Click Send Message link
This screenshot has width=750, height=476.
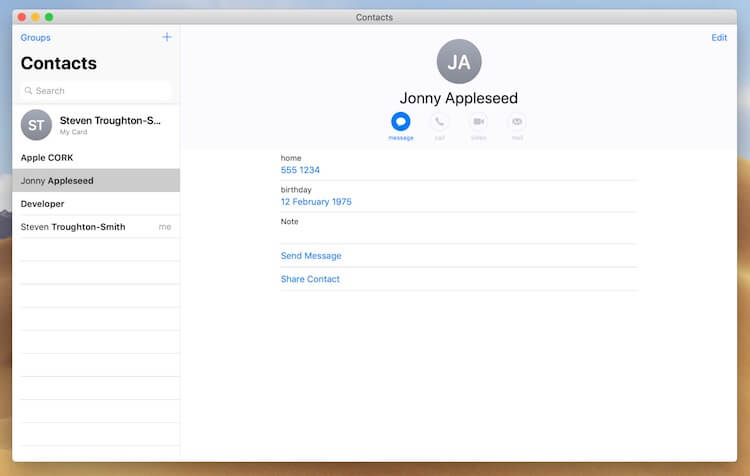coord(311,255)
